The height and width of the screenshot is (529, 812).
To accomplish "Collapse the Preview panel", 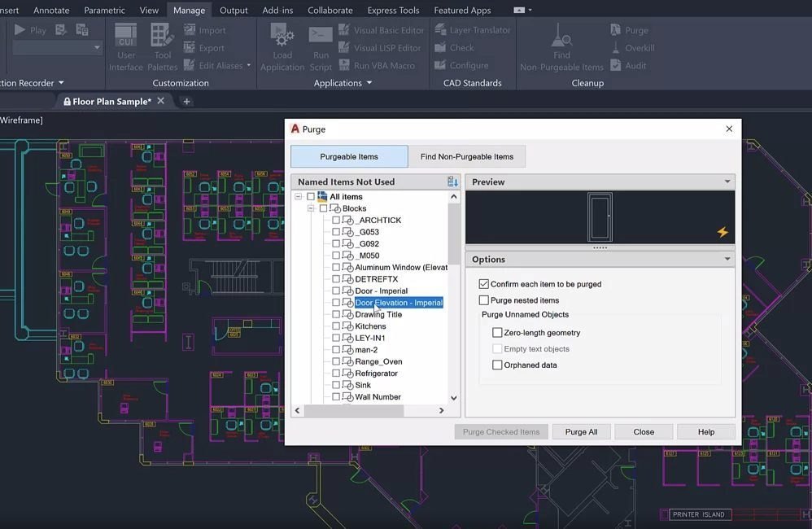I will (x=727, y=181).
